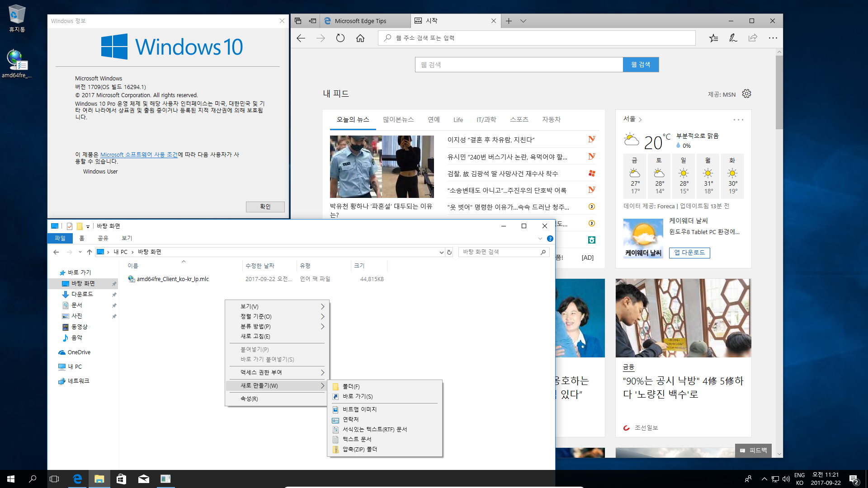Click volume speaker tray icon
Viewport: 868px width, 488px height.
pyautogui.click(x=786, y=479)
